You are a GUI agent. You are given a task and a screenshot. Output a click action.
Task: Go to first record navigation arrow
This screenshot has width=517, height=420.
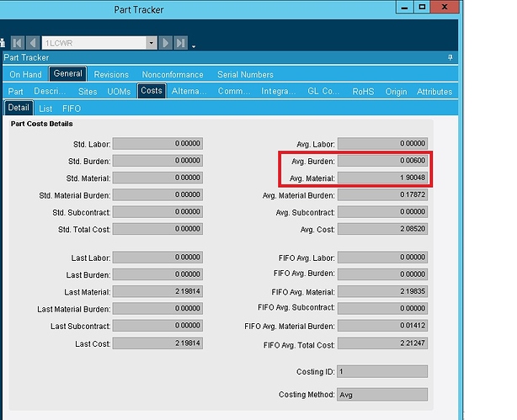(18, 43)
